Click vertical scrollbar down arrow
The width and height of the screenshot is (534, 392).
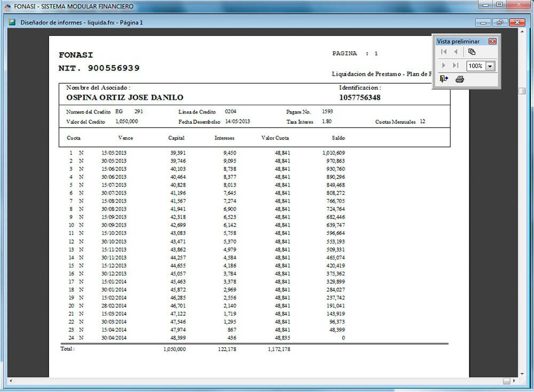[522, 372]
